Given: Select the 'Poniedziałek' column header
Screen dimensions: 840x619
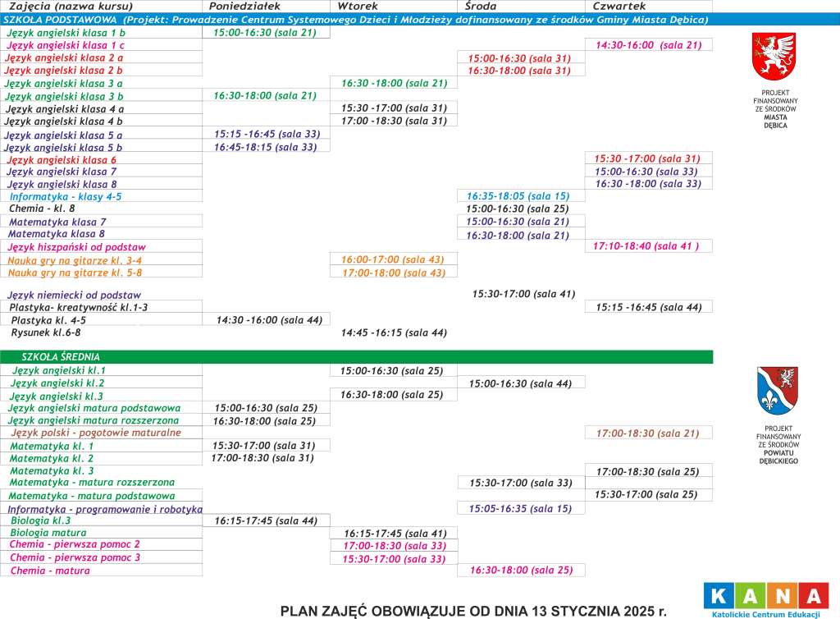Looking at the screenshot, I should point(244,7).
